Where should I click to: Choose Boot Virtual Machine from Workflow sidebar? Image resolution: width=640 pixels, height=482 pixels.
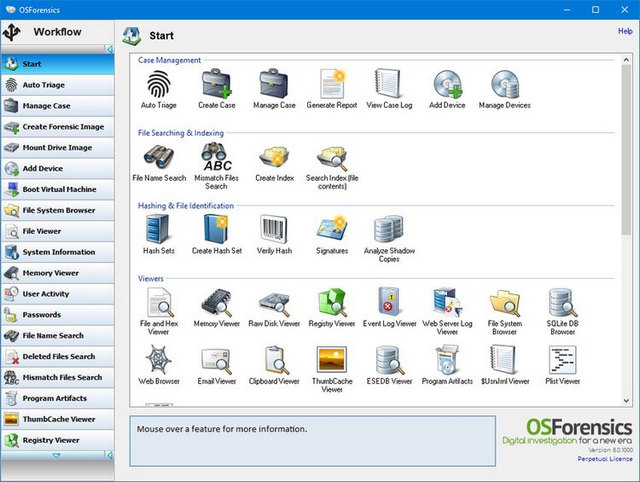[57, 190]
